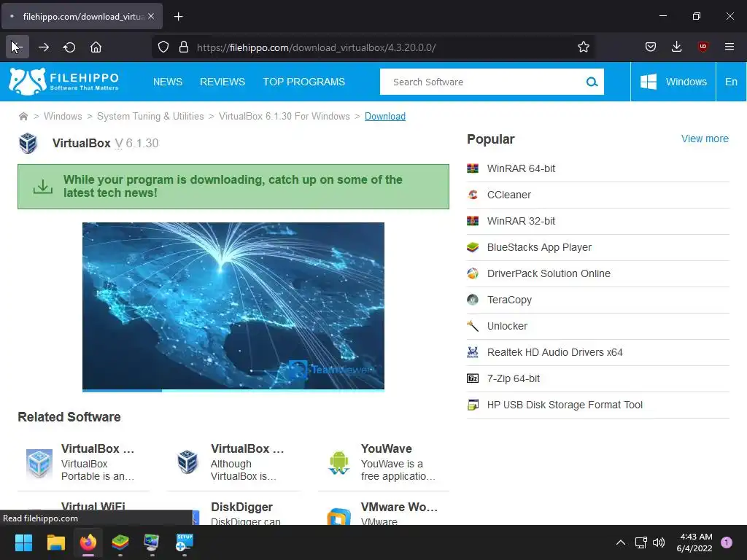Open the Windows Start menu
Screen dimensions: 747x560
point(23,542)
